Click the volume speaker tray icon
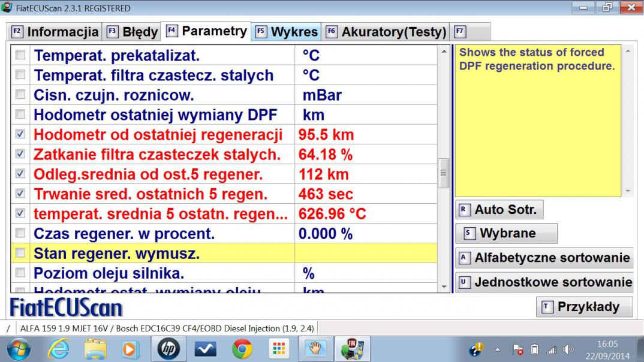The width and height of the screenshot is (644, 362). [568, 349]
